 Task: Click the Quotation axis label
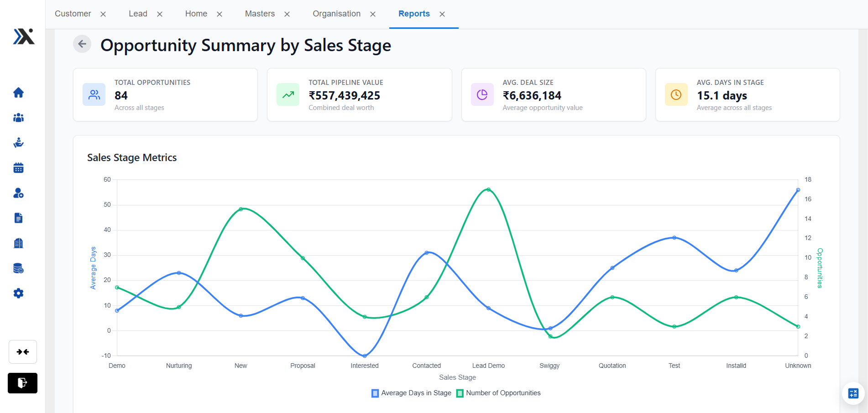pos(612,366)
